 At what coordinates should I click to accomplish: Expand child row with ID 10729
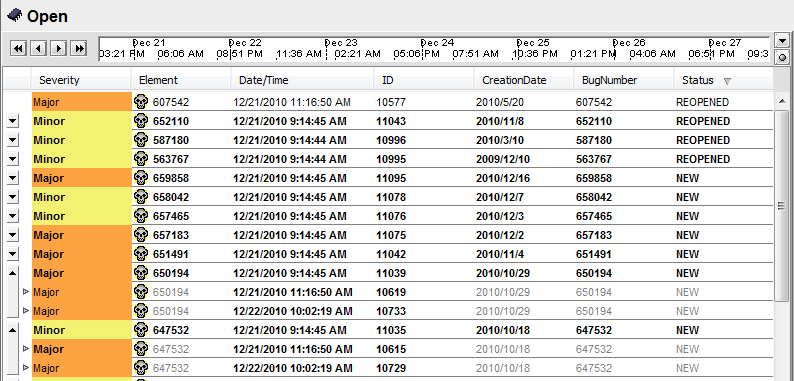[26, 368]
